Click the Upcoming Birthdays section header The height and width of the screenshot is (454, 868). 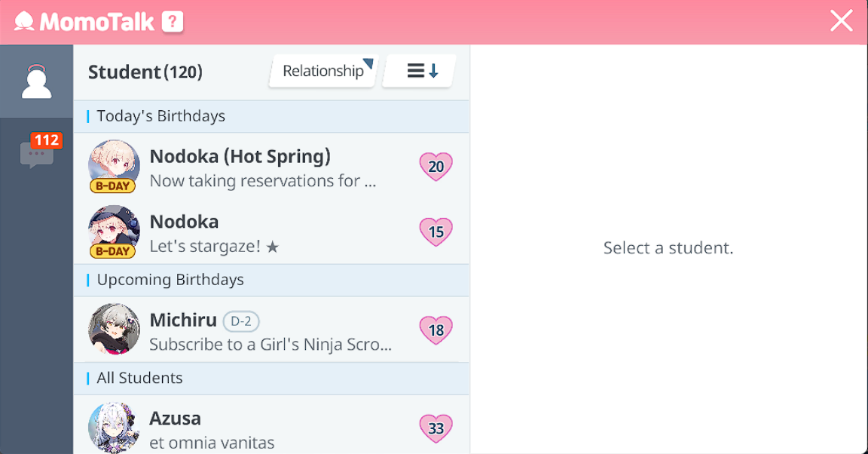tap(271, 280)
